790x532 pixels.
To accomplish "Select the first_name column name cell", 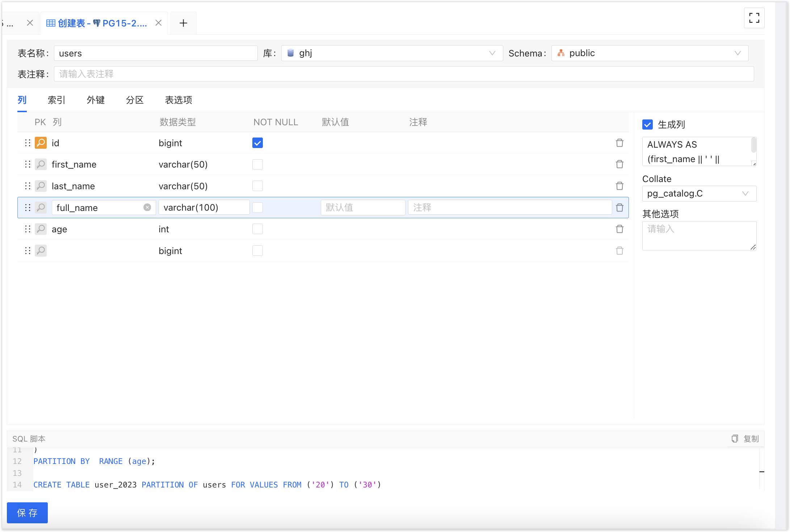I will point(74,164).
